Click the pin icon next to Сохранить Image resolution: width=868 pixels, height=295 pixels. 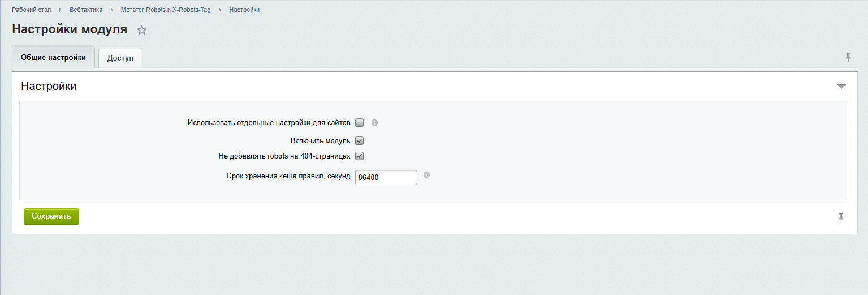click(x=841, y=217)
